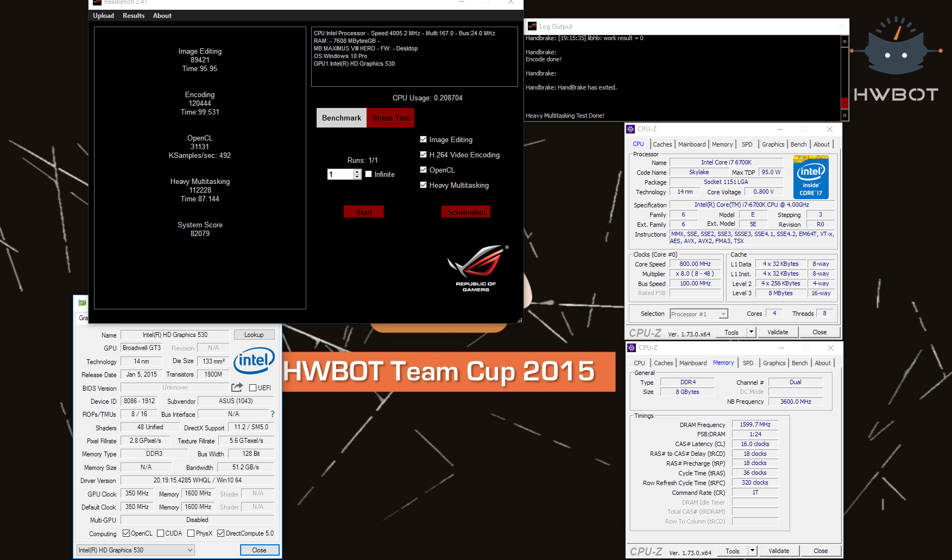Click the Intel logo in GPU-Z window
The height and width of the screenshot is (560, 952).
[254, 361]
